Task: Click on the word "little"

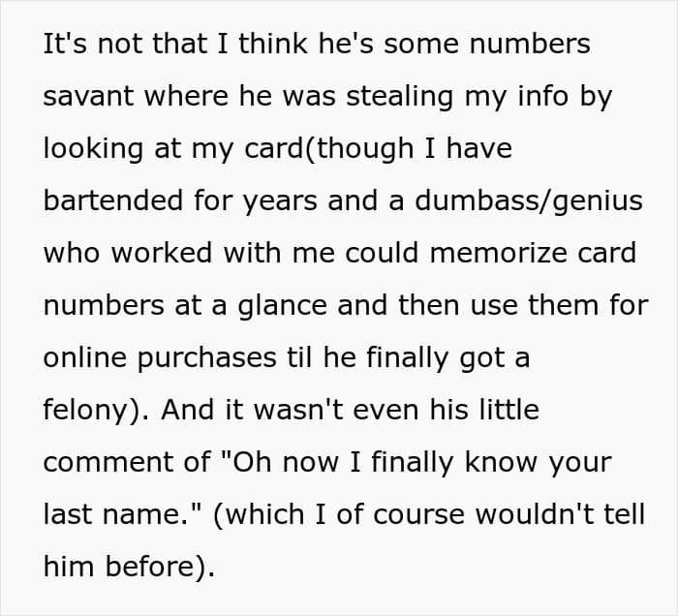Action: pos(500,410)
